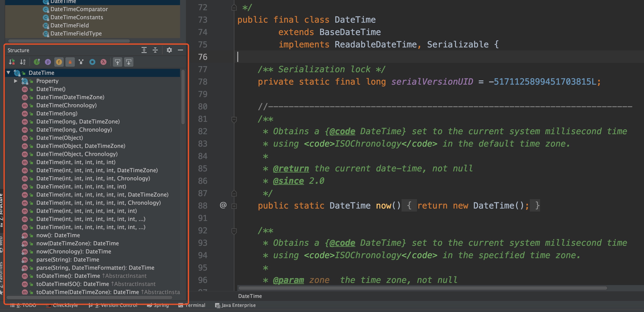
Task: Click Expand All icon in Structure header
Action: pos(144,50)
